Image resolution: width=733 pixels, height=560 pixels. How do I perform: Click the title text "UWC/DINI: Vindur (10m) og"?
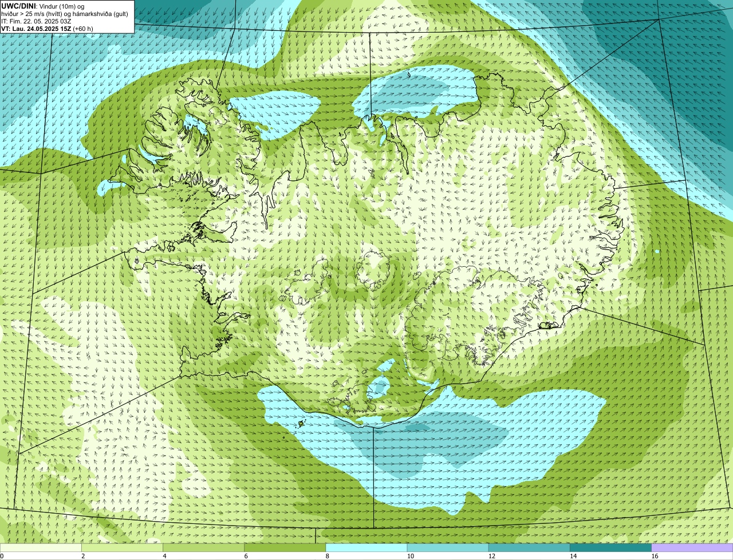43,6
